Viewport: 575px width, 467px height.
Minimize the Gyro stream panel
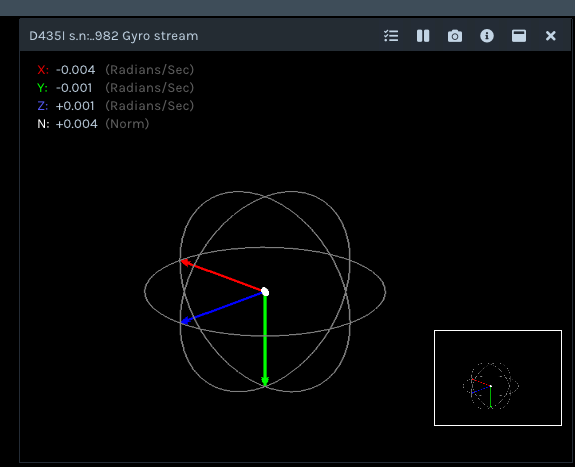coord(519,36)
